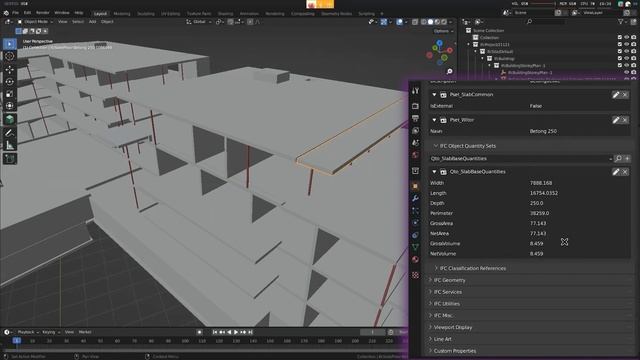Open the Modifiers wrench tab
The image size is (640, 360).
(415, 198)
